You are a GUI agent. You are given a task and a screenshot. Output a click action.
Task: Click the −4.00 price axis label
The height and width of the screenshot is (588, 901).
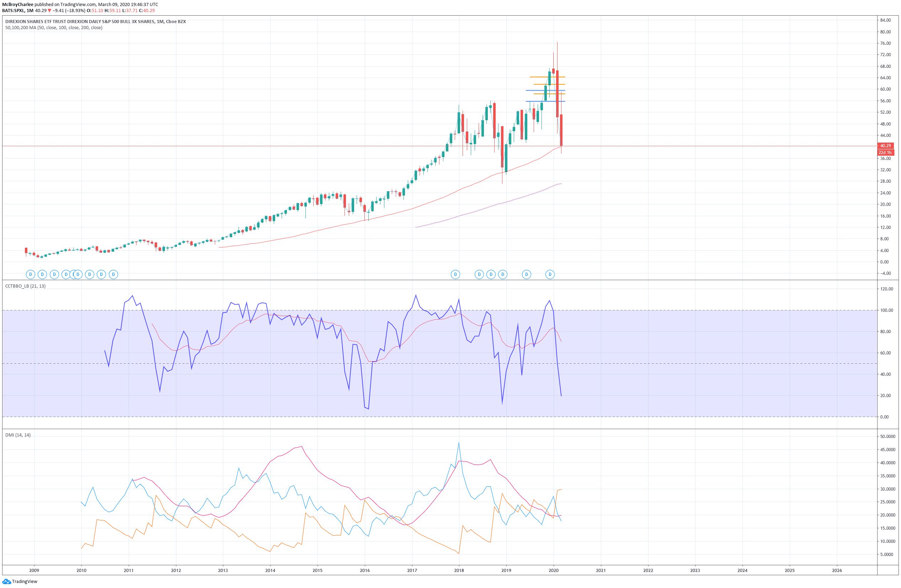click(885, 273)
